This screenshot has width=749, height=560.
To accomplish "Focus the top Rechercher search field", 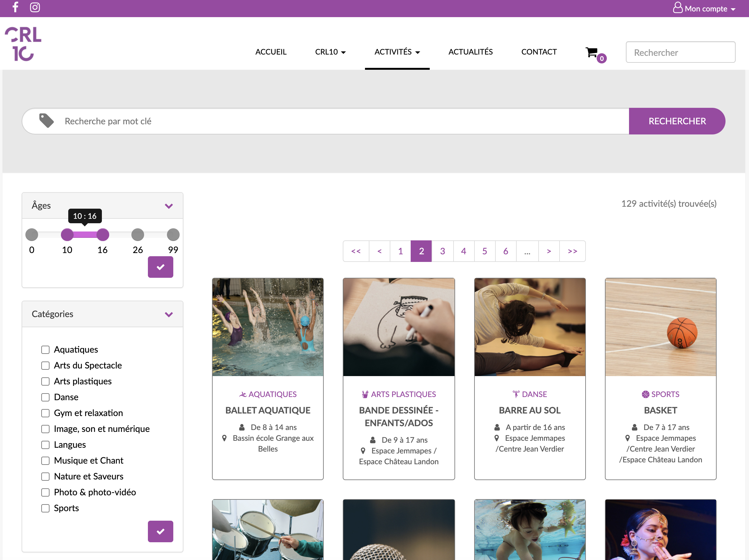I will coord(680,52).
